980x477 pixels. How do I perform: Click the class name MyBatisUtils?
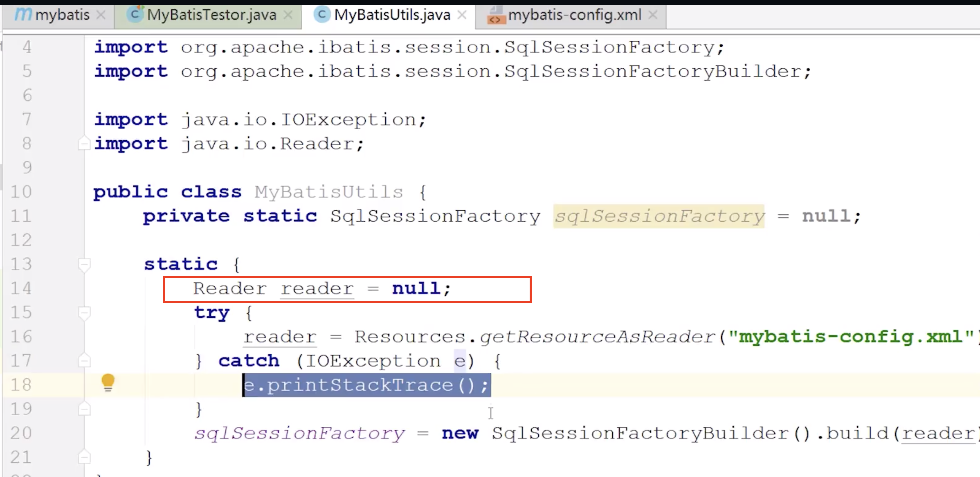pyautogui.click(x=329, y=191)
